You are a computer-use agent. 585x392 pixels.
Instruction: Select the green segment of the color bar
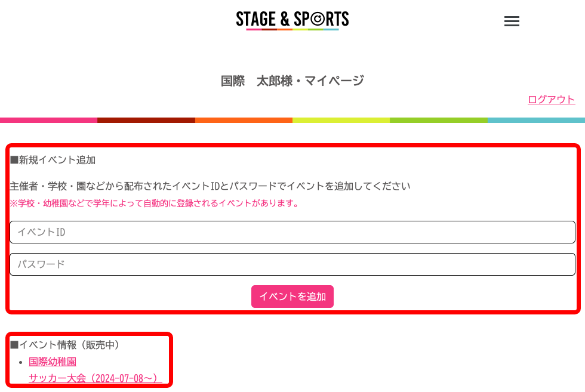[x=439, y=120]
